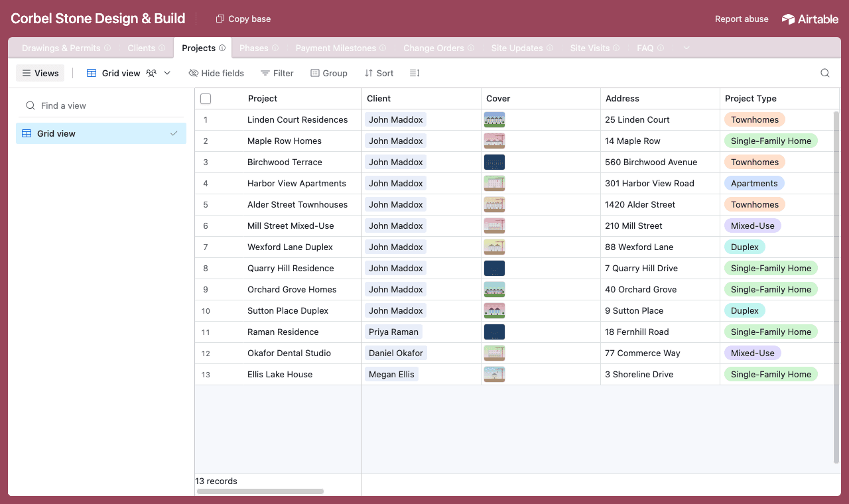Open cover thumbnail for Linden Court Residences
The image size is (849, 504).
pyautogui.click(x=494, y=120)
